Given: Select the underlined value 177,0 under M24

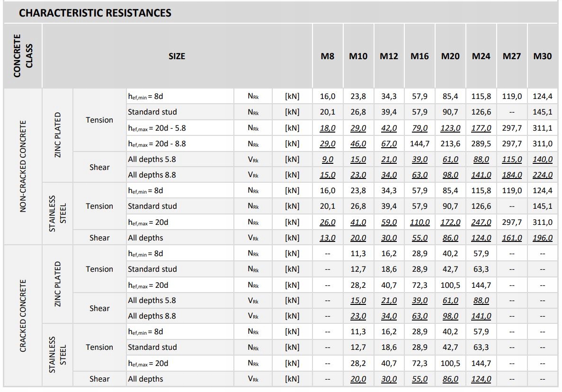Looking at the screenshot, I should click(481, 128).
